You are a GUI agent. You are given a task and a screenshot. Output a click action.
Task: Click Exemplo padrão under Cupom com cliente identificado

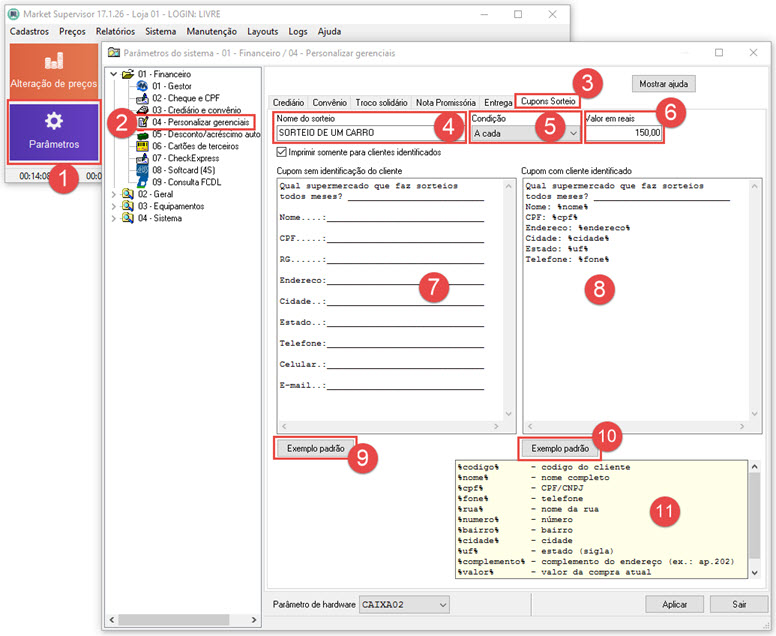click(x=560, y=448)
